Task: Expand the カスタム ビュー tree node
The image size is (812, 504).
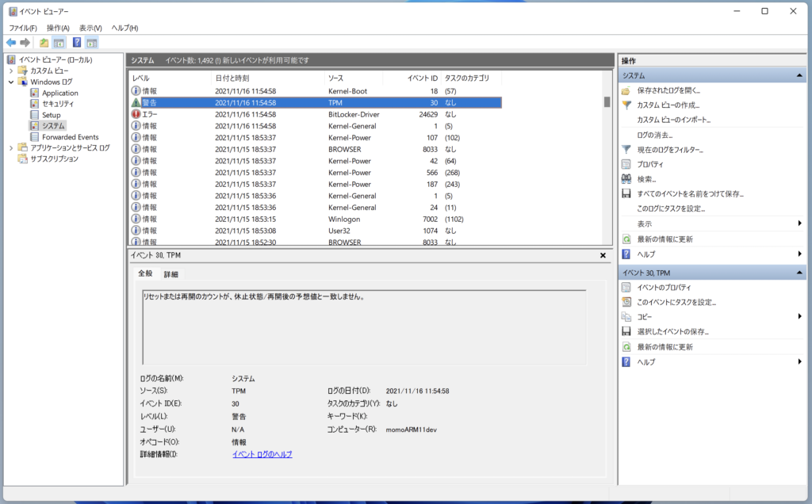Action: coord(11,71)
